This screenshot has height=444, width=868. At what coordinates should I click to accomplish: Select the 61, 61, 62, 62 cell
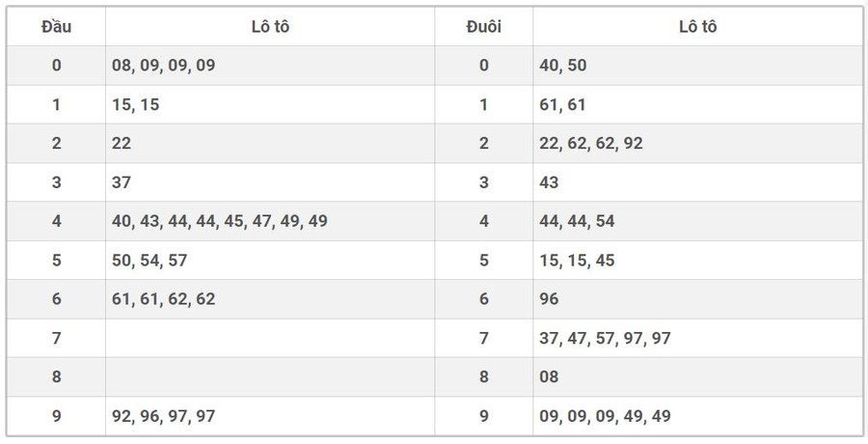(x=164, y=299)
